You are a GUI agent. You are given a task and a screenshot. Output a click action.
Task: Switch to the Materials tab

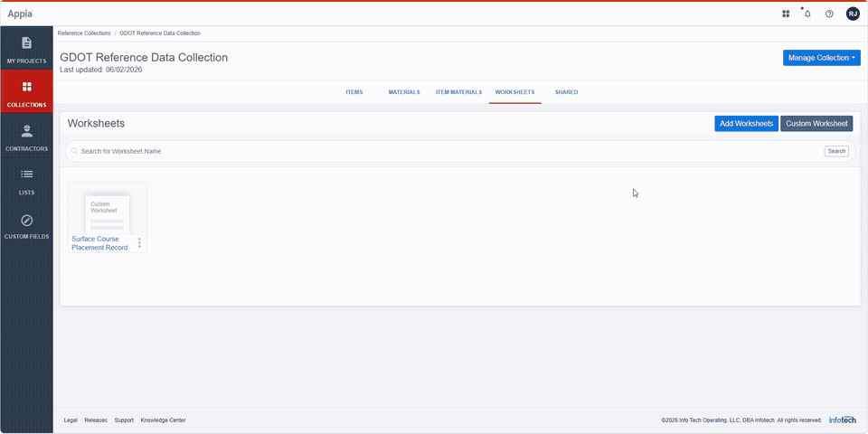pos(404,92)
